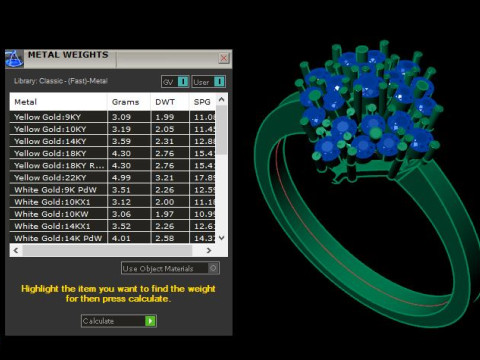This screenshot has height=360, width=480.
Task: Click the 2.00 DWT value
Action: coord(165,202)
